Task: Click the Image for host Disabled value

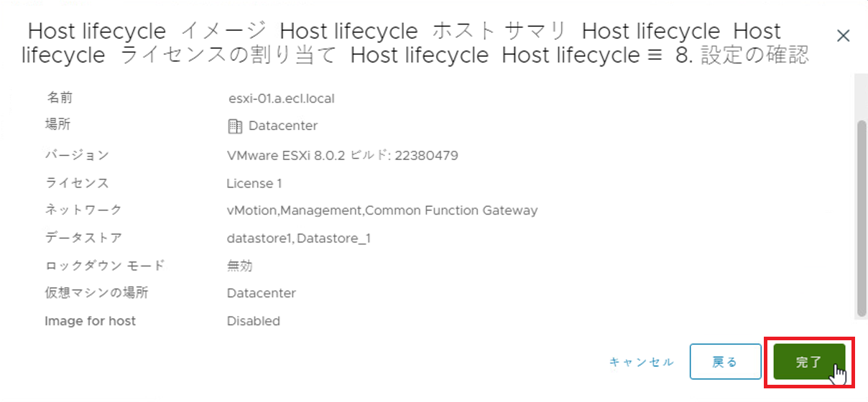Action: click(x=253, y=321)
